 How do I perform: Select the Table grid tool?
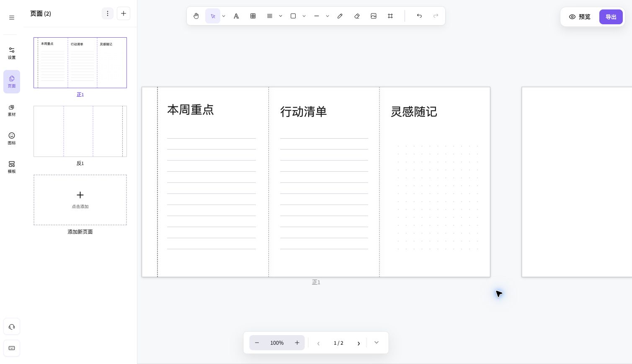click(253, 16)
